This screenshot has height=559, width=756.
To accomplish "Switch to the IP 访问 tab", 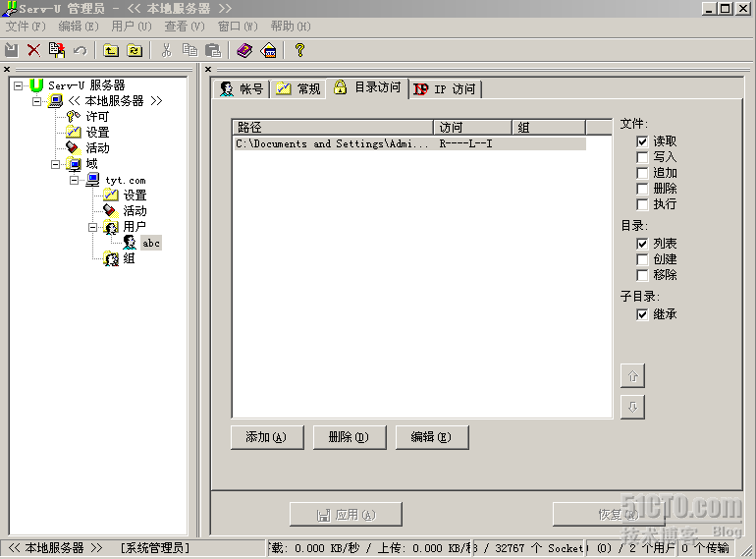I will pyautogui.click(x=445, y=88).
